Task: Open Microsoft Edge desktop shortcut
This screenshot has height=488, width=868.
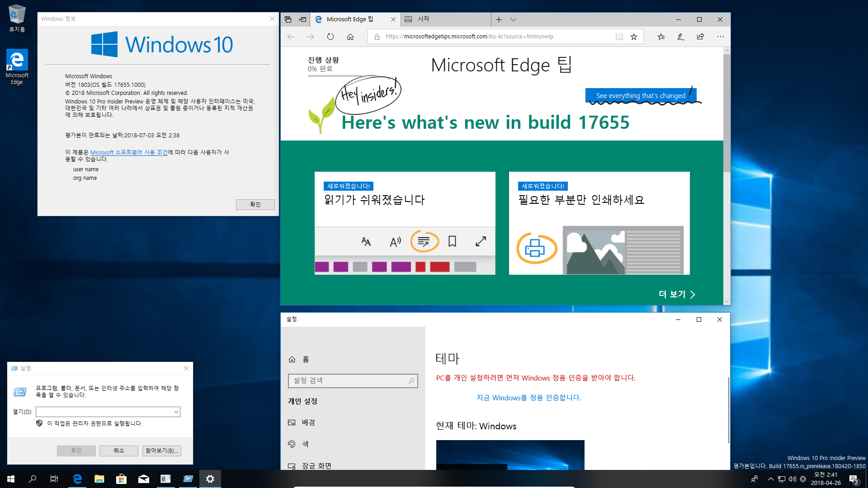Action: (x=17, y=67)
